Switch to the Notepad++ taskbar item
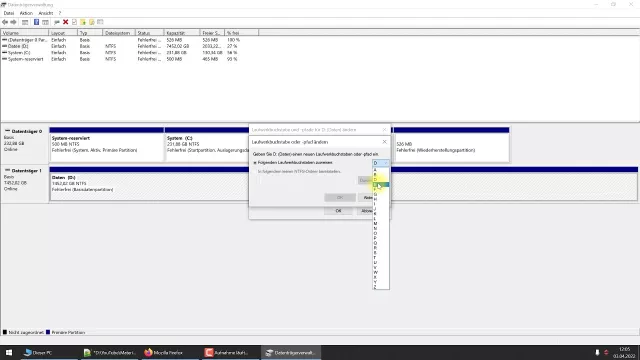Image resolution: width=640 pixels, height=360 pixels. pos(109,353)
